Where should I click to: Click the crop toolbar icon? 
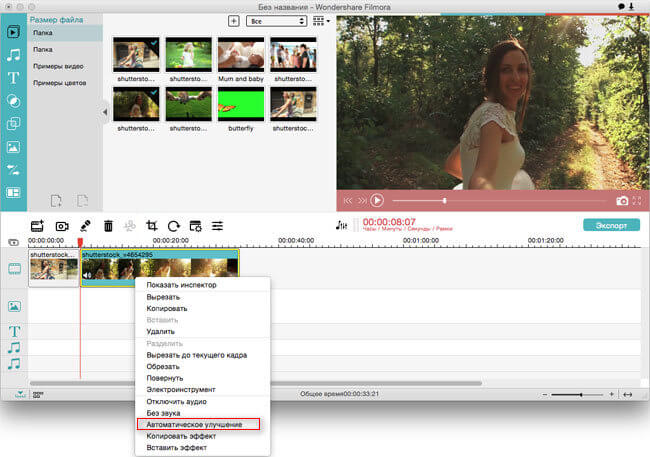[x=152, y=226]
